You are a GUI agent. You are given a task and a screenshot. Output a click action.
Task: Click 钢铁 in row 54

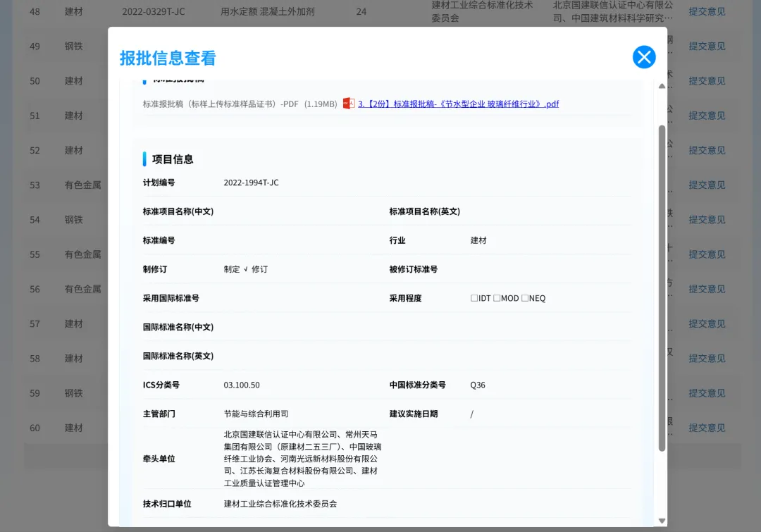click(74, 220)
